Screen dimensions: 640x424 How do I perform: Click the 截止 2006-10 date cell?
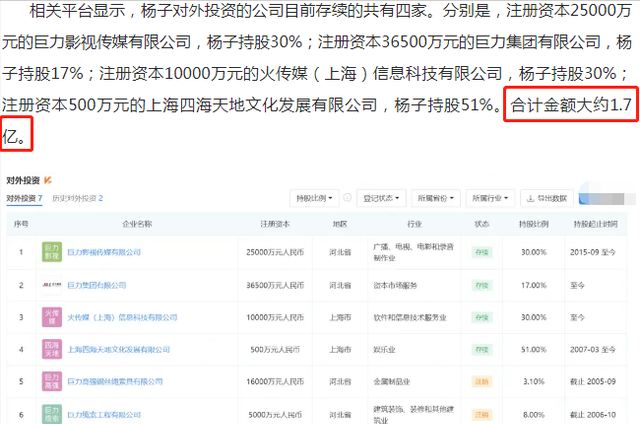593,415
